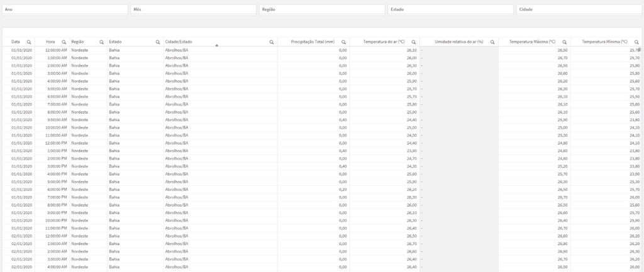
Task: Open Precipitação Total column search
Action: pyautogui.click(x=343, y=42)
